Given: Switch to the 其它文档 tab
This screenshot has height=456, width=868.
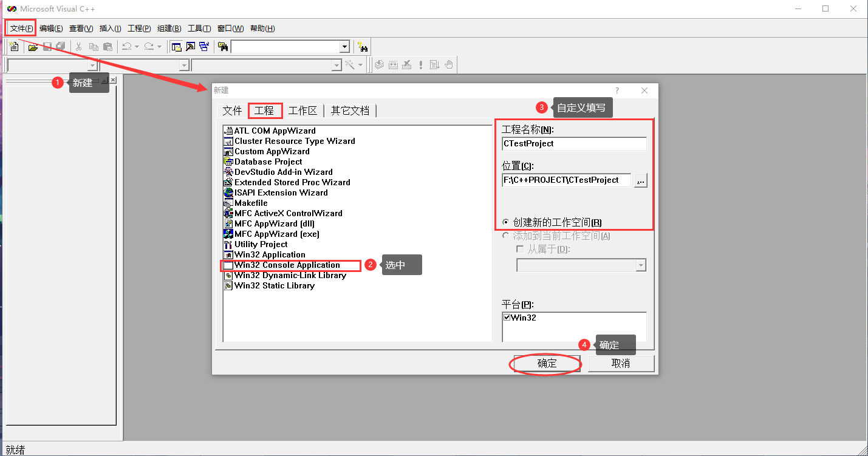Looking at the screenshot, I should pyautogui.click(x=350, y=111).
